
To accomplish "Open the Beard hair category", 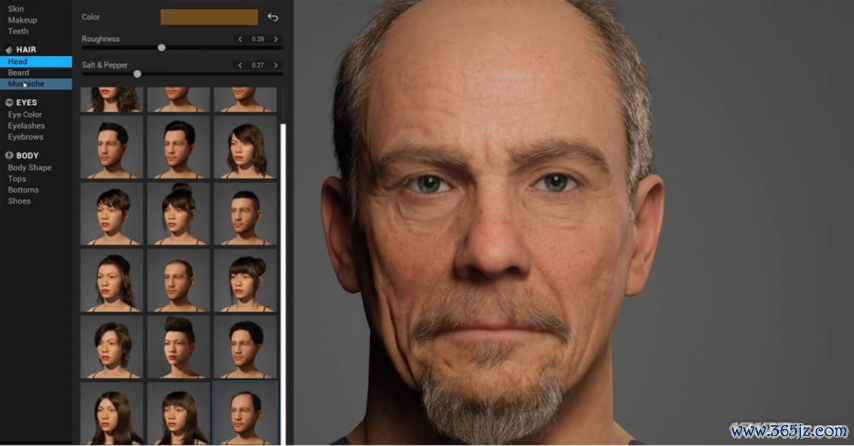I will (x=18, y=73).
